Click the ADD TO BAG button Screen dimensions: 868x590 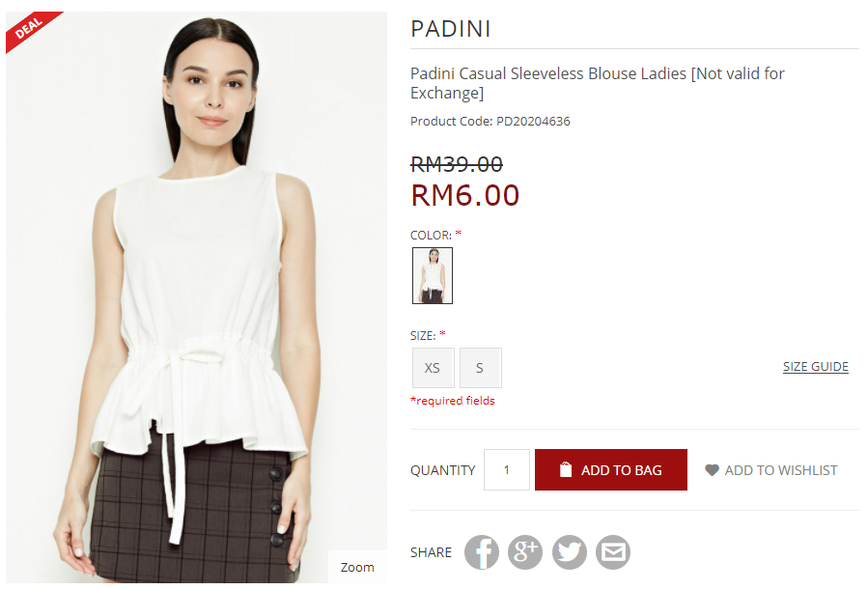pos(610,469)
